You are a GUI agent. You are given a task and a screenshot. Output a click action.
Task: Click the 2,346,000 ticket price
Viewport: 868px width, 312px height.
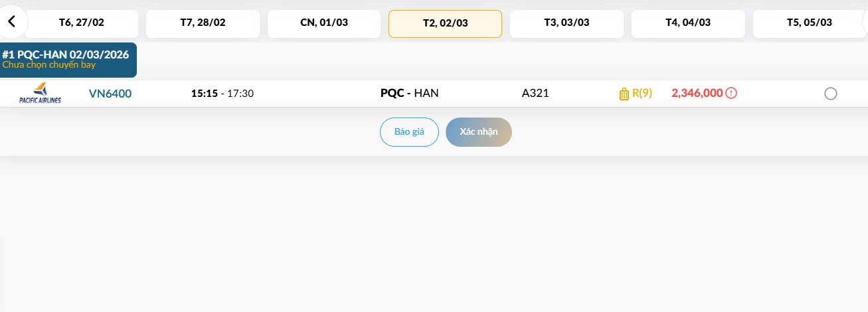click(697, 93)
